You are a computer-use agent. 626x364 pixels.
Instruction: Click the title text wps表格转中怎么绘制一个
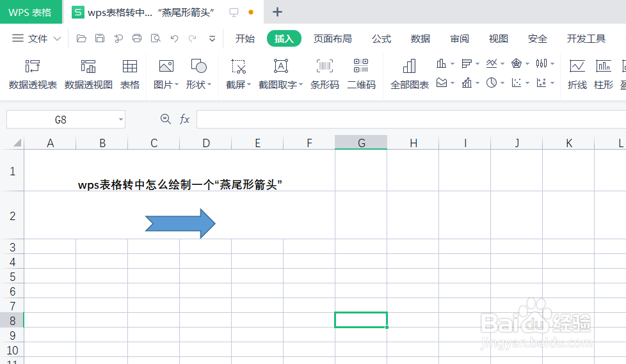click(180, 184)
